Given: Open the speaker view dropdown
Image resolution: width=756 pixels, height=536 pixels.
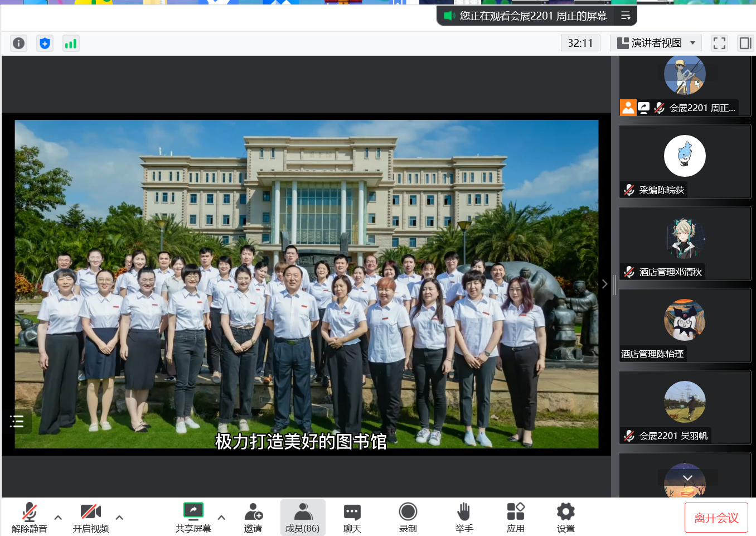Looking at the screenshot, I should click(657, 43).
